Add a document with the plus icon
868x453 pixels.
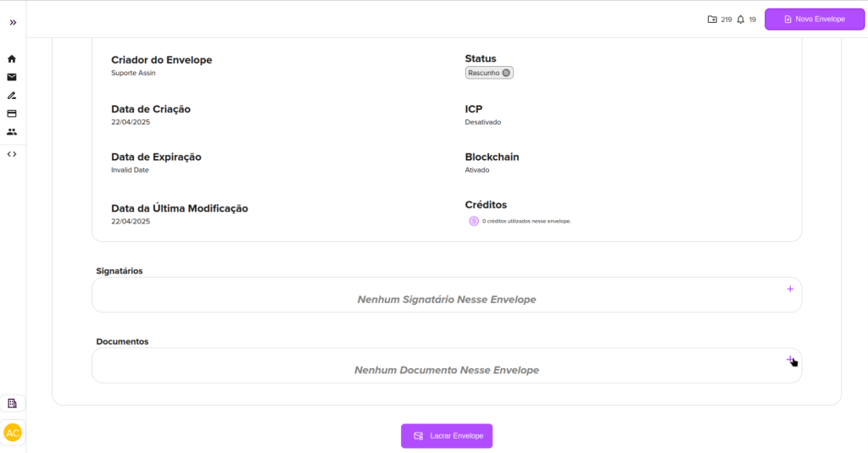pyautogui.click(x=789, y=359)
